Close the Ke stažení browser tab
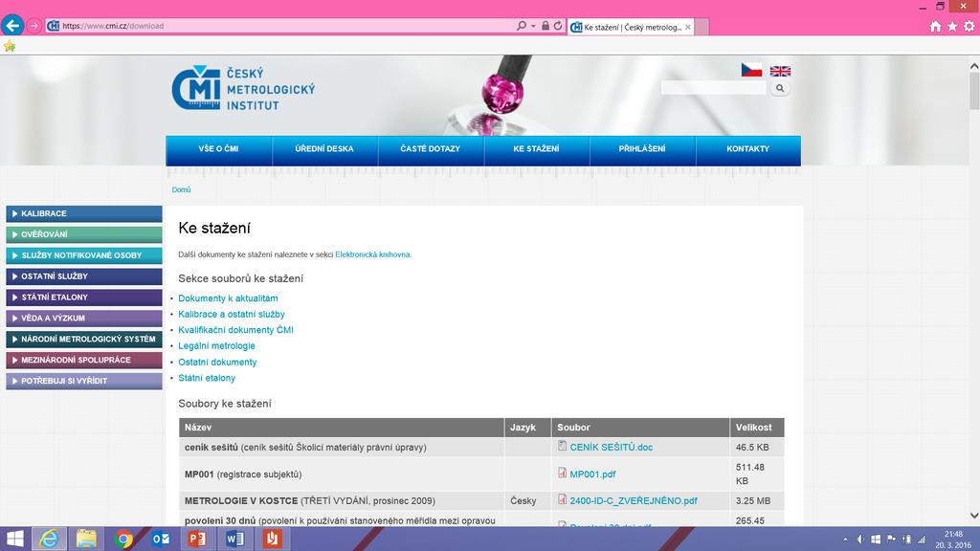This screenshot has width=980, height=551. [x=687, y=27]
